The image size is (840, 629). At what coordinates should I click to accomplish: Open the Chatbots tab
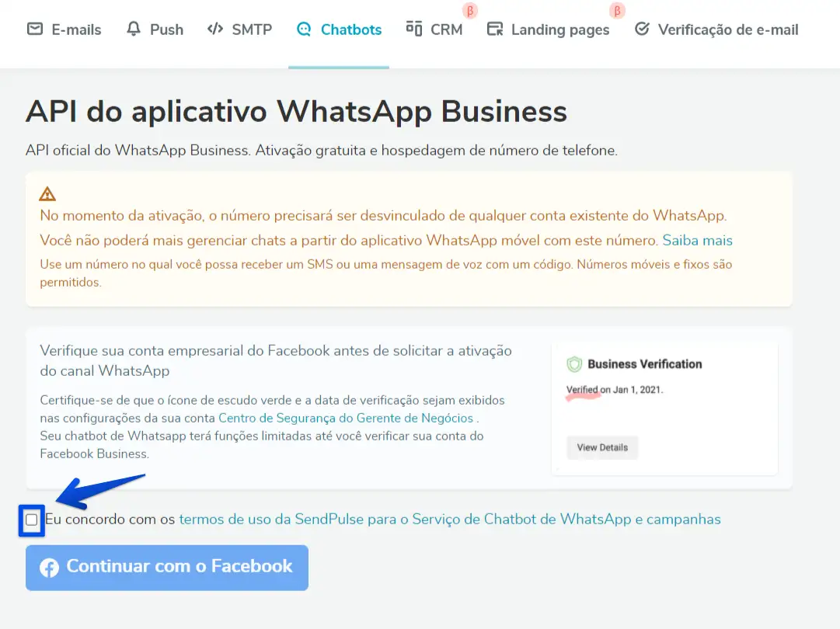339,30
